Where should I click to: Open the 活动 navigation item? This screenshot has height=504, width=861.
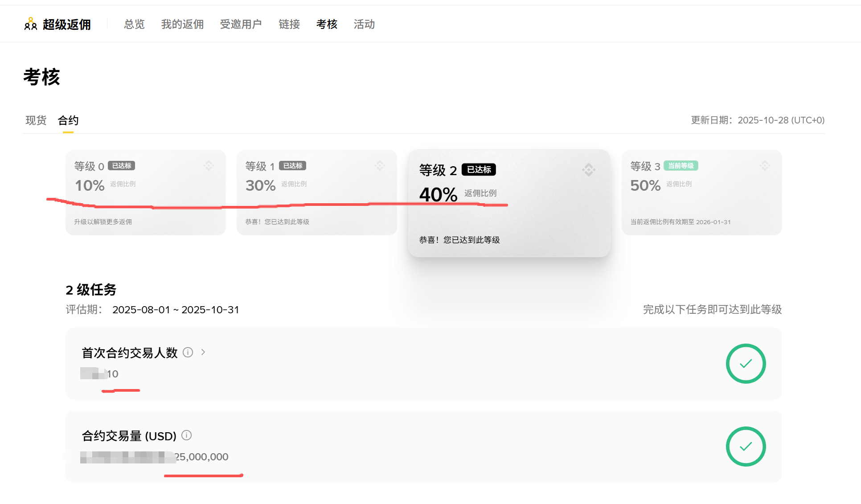[x=364, y=25]
